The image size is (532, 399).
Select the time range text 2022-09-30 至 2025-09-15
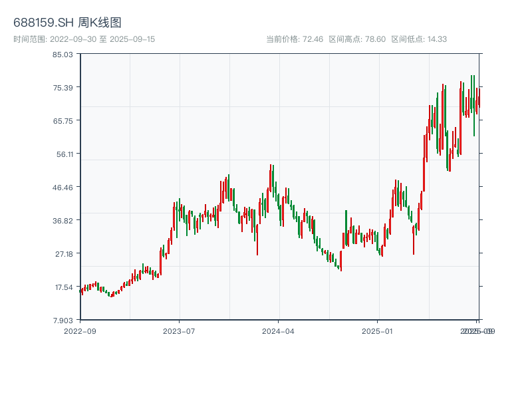pos(84,39)
